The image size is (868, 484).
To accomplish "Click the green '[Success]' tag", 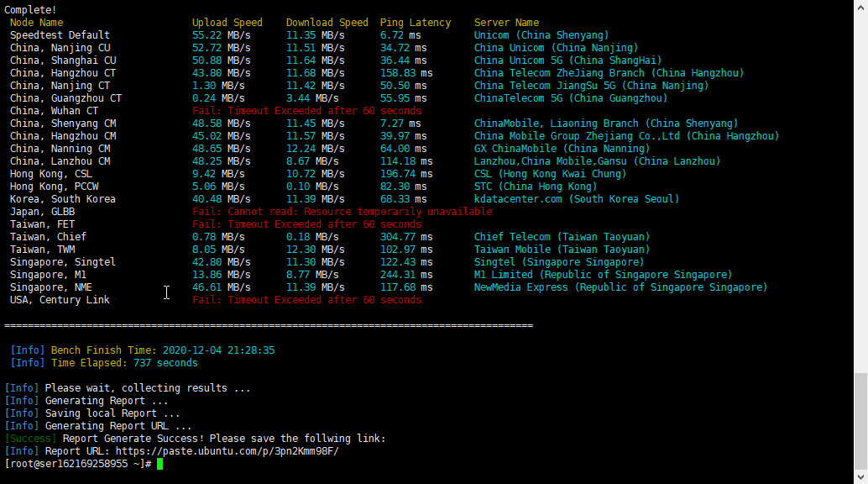I will [30, 439].
